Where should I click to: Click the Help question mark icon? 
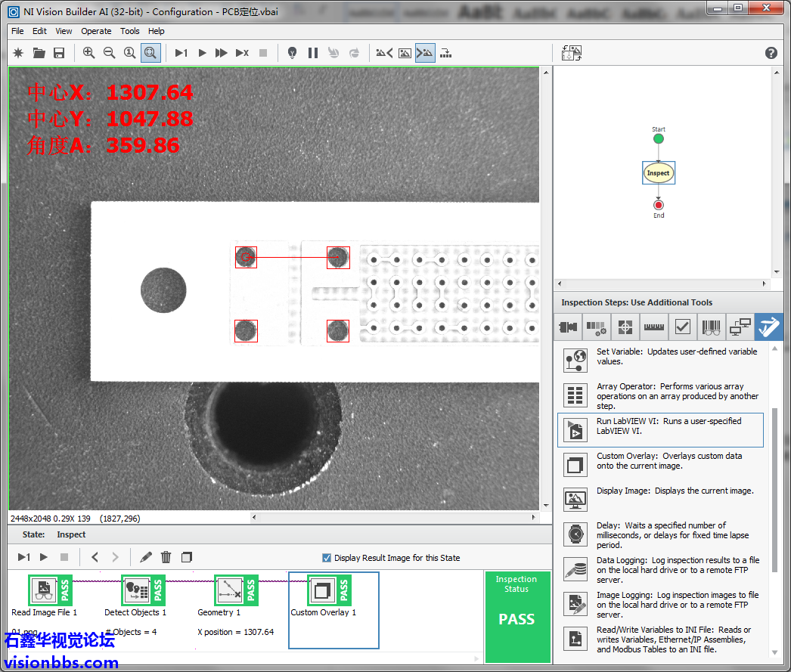click(771, 53)
